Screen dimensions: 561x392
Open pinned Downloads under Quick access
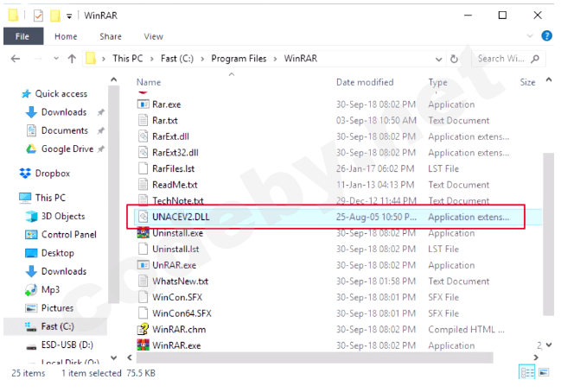pos(64,112)
